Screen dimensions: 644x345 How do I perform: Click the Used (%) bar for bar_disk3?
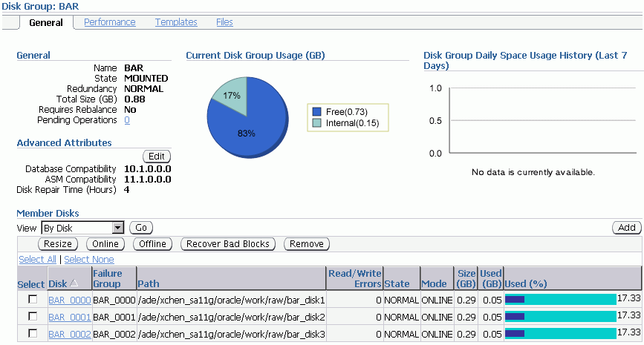click(x=561, y=333)
